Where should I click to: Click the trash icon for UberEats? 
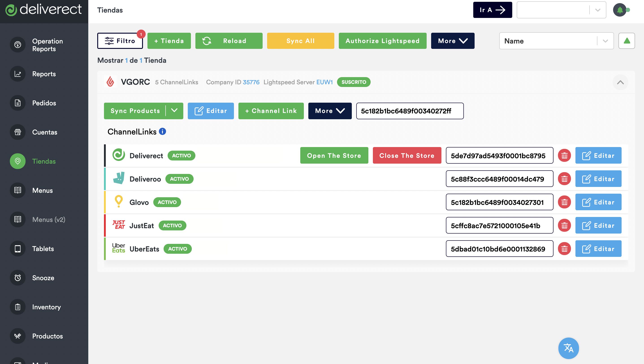click(x=564, y=249)
